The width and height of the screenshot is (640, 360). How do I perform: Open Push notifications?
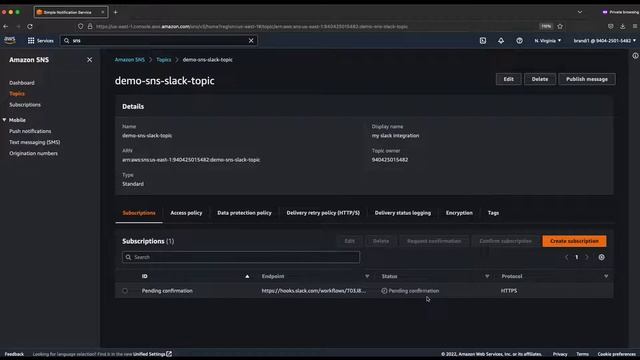(30, 131)
